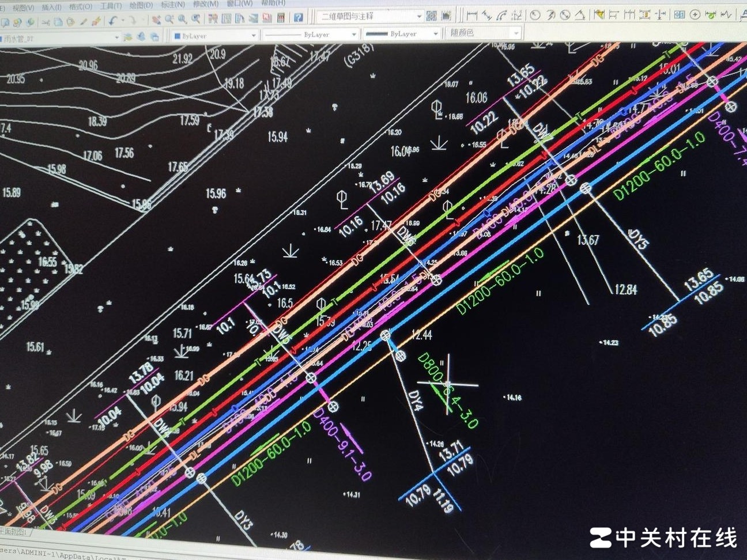
Task: Open the QuickCalc calculator icon
Action: (x=281, y=18)
